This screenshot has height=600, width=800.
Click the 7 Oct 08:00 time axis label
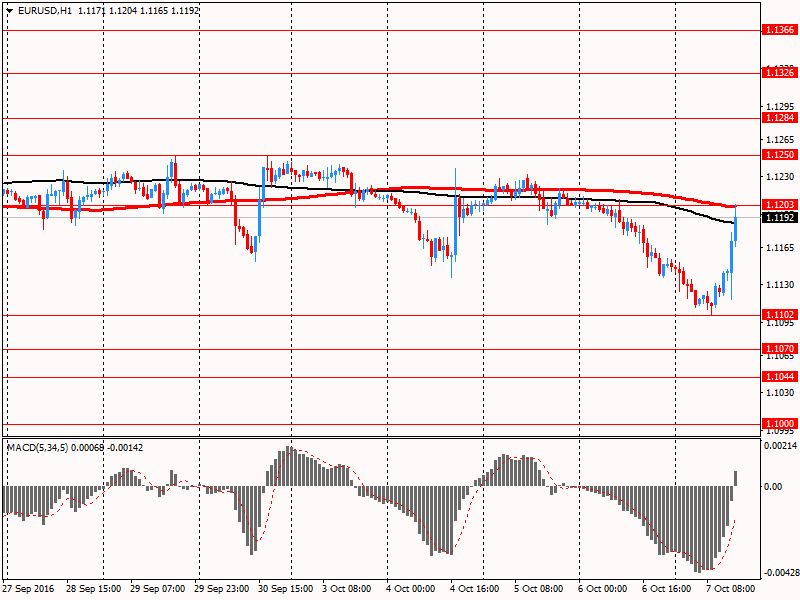(x=731, y=589)
